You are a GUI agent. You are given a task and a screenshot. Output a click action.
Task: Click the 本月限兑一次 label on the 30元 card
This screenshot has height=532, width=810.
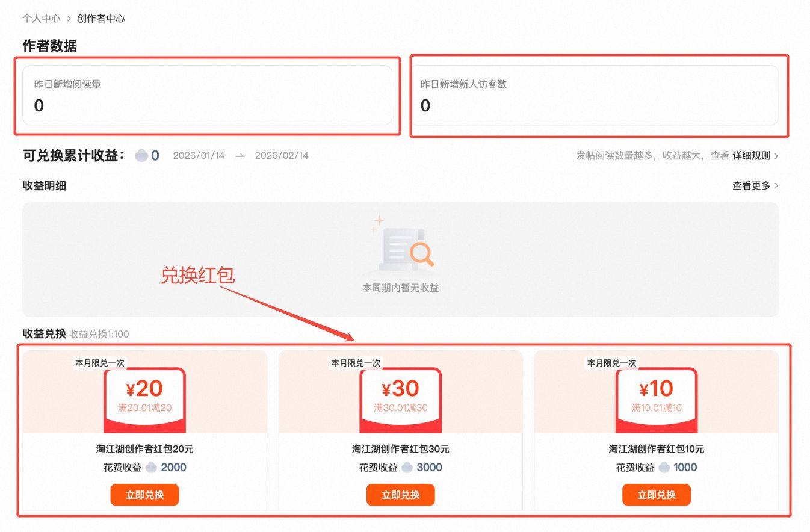point(355,363)
